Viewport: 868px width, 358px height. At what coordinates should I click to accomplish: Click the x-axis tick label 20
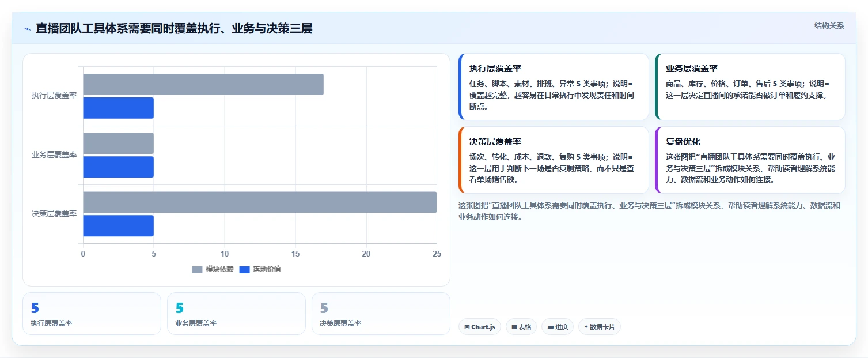click(x=366, y=254)
